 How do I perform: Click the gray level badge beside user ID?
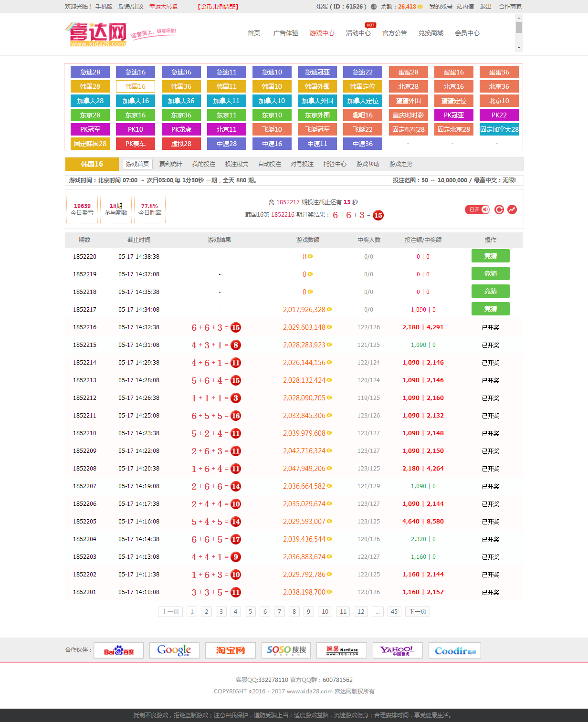tap(374, 7)
